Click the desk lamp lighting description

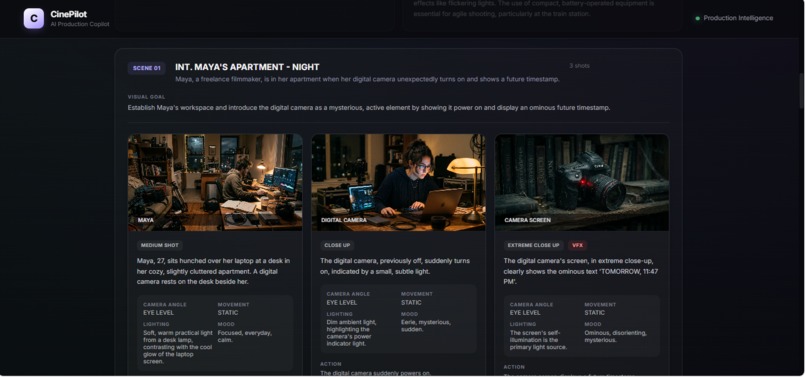tap(178, 347)
